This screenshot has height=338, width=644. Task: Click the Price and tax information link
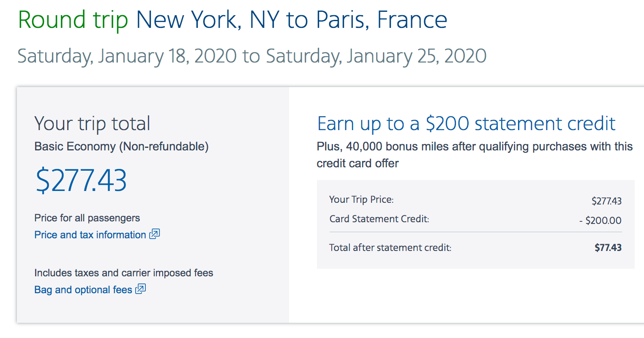[90, 235]
